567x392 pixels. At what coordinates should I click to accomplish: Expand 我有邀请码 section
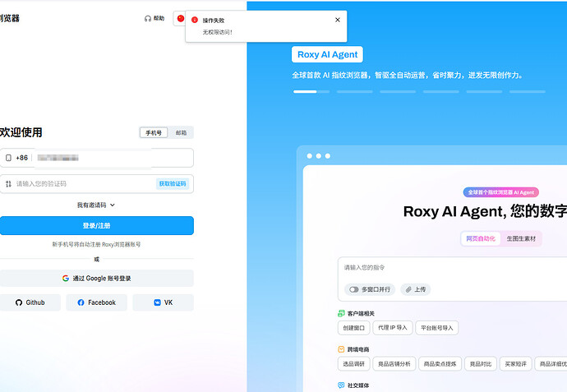pyautogui.click(x=96, y=205)
